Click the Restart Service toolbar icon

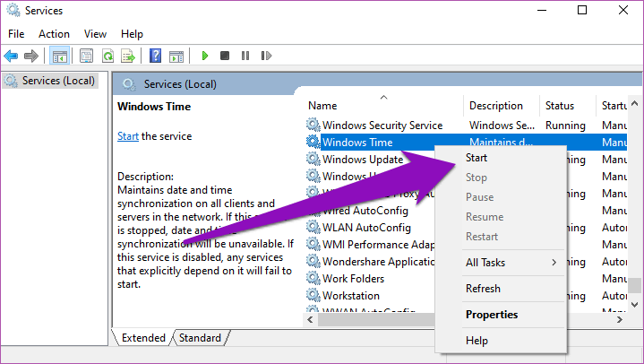click(266, 56)
